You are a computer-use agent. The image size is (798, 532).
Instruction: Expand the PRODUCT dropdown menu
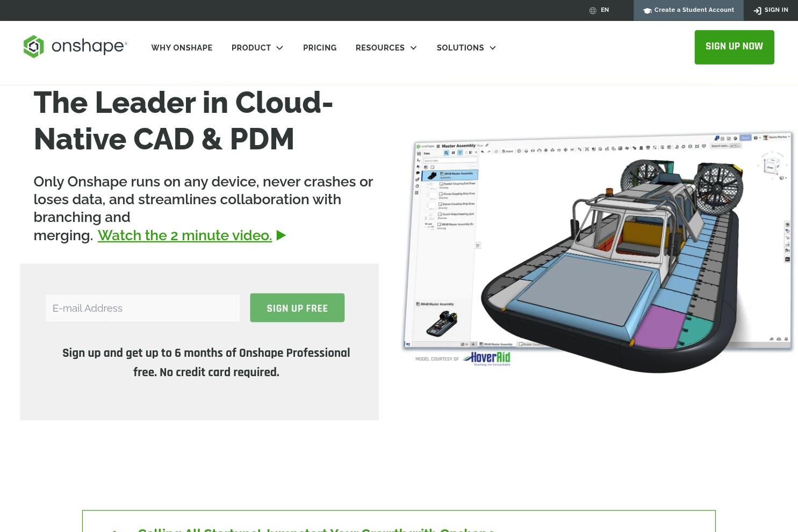point(257,48)
